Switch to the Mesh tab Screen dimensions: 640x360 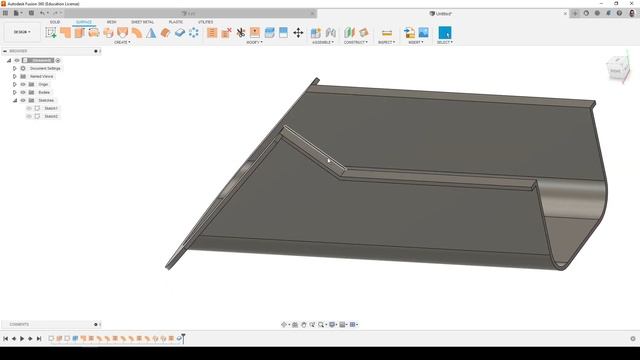coord(111,22)
